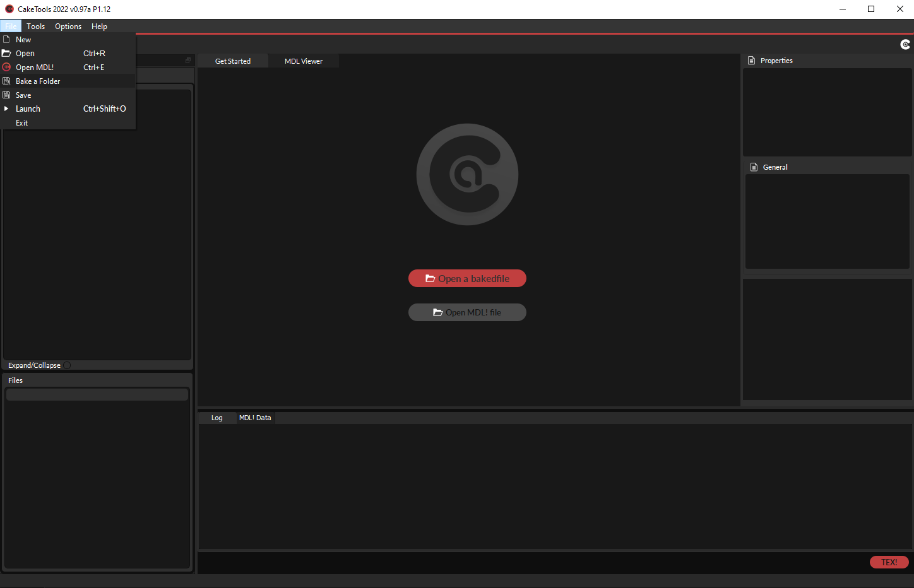
Task: Toggle the Expand/Collapse radio button
Action: point(67,365)
